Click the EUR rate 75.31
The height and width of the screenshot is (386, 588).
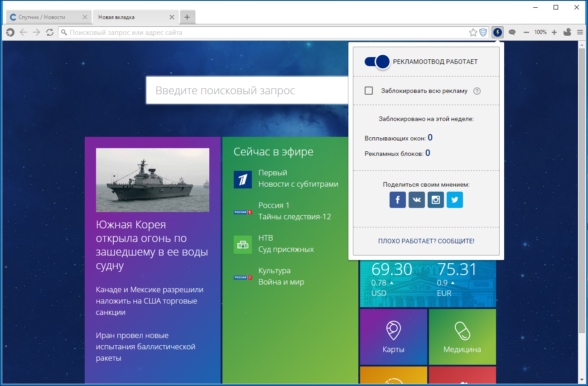click(457, 270)
